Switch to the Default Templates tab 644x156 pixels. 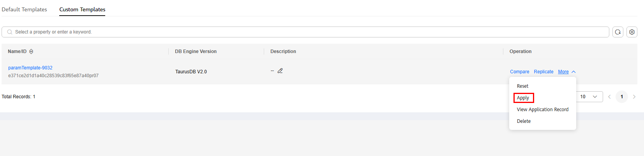(x=24, y=9)
